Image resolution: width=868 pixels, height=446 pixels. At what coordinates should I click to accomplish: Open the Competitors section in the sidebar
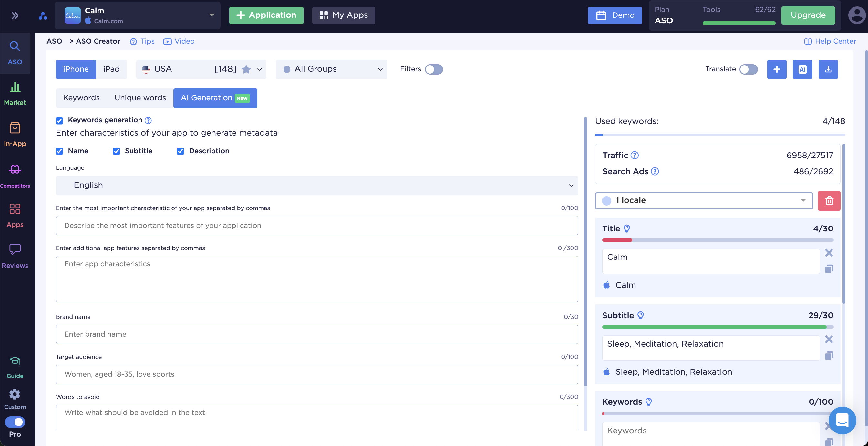15,176
